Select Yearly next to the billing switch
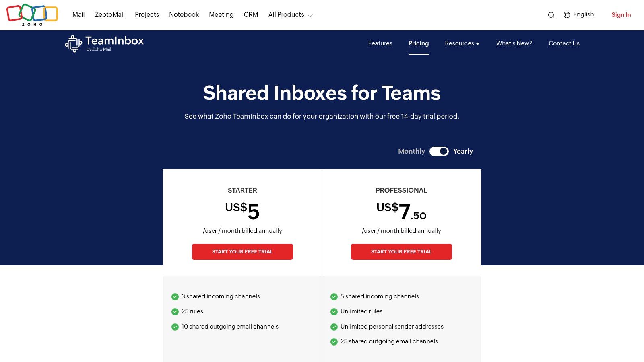Viewport: 644px width, 362px height. 463,151
